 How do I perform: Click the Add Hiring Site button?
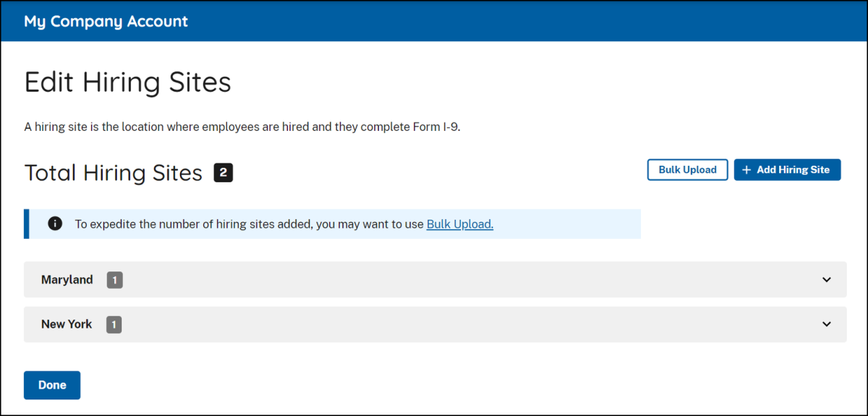pos(787,170)
